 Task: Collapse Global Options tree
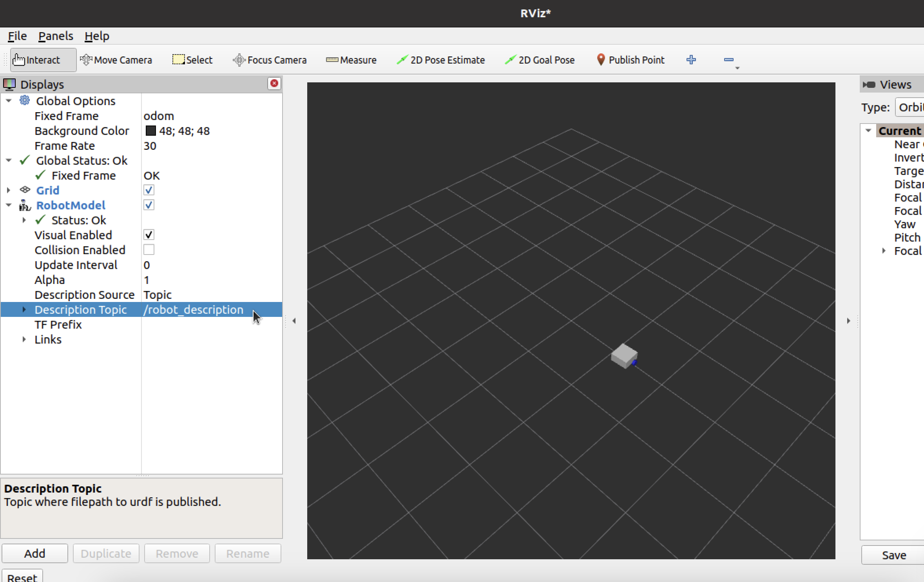[9, 101]
